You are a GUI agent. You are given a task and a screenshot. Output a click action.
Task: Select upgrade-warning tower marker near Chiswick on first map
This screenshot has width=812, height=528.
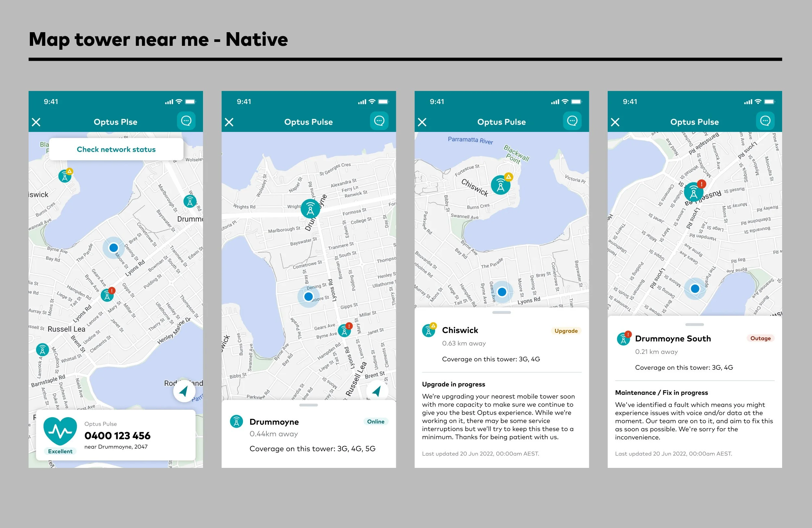click(x=66, y=175)
